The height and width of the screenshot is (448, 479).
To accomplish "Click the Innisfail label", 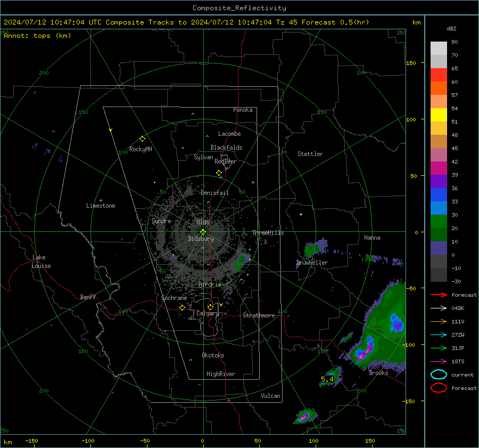I will click(214, 193).
